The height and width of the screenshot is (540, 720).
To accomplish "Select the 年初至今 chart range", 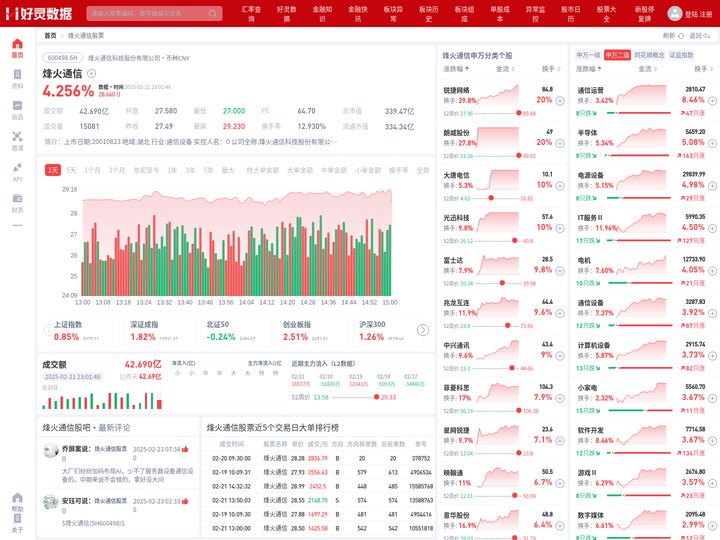I will tap(146, 170).
